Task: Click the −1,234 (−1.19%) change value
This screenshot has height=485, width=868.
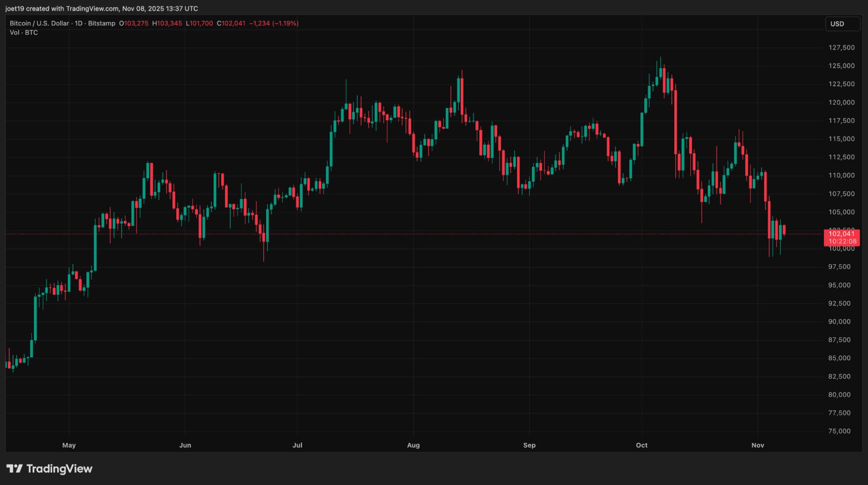Action: tap(274, 23)
